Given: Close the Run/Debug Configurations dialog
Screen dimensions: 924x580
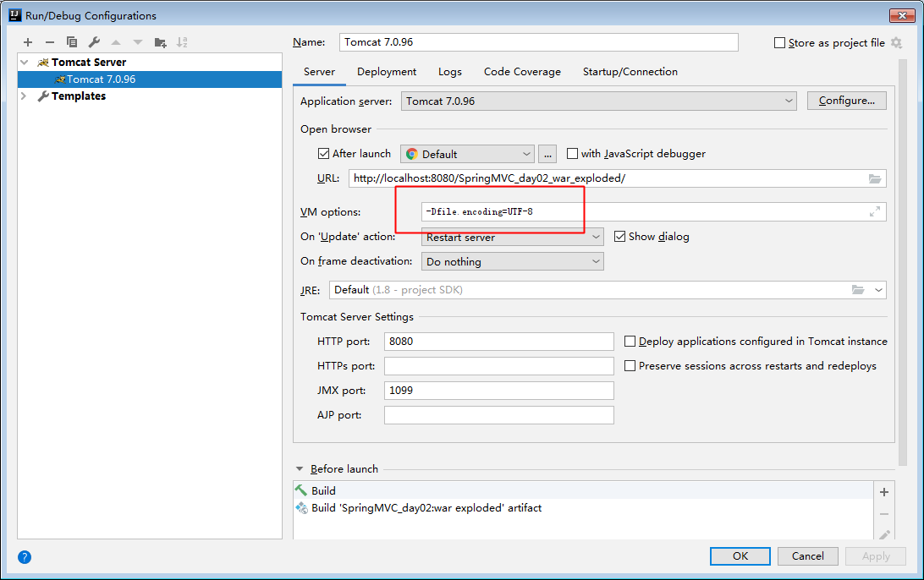Looking at the screenshot, I should [x=902, y=15].
